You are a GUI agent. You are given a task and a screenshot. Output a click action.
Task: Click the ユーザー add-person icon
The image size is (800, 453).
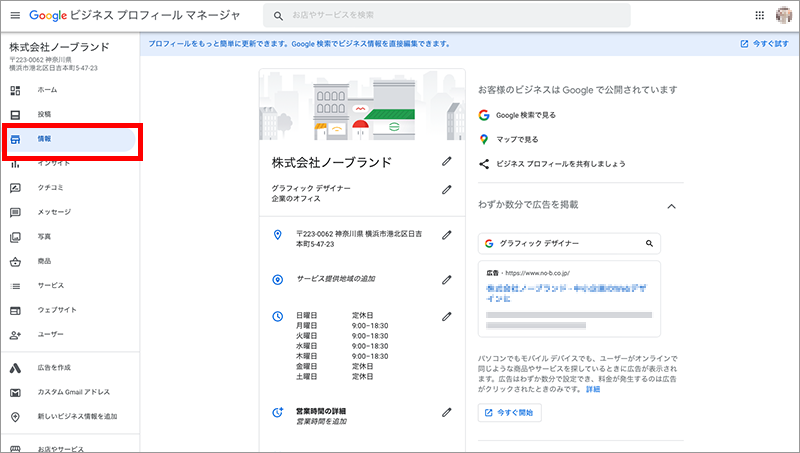coord(15,335)
